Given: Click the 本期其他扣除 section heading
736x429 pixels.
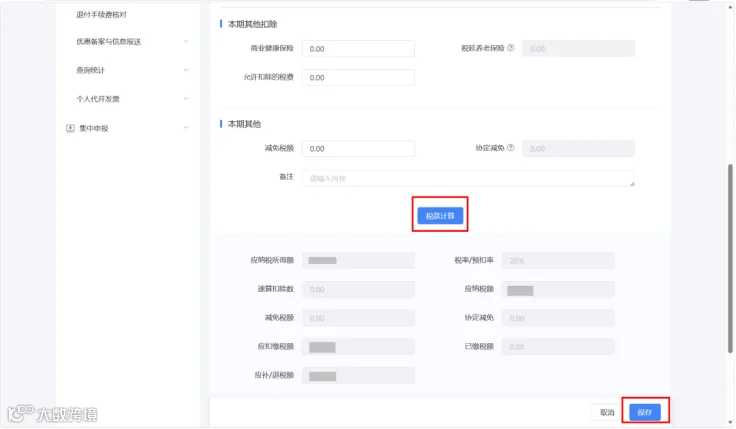Looking at the screenshot, I should pyautogui.click(x=253, y=24).
